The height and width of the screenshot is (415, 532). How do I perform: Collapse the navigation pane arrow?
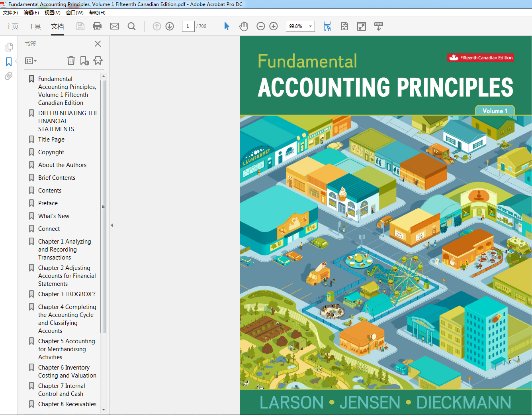tap(112, 225)
